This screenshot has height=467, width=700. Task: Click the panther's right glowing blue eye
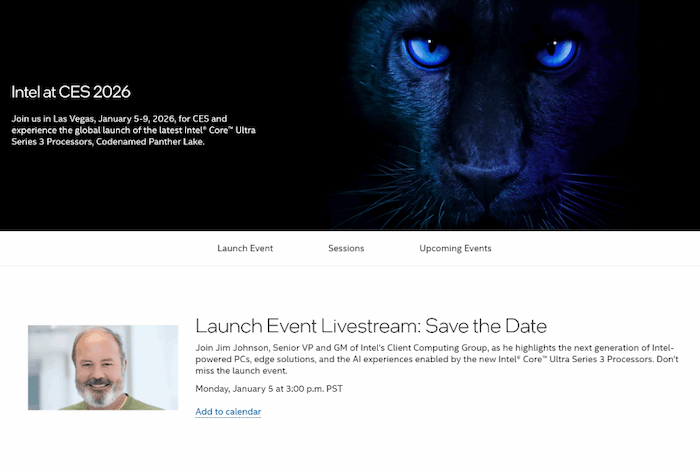coord(558,48)
